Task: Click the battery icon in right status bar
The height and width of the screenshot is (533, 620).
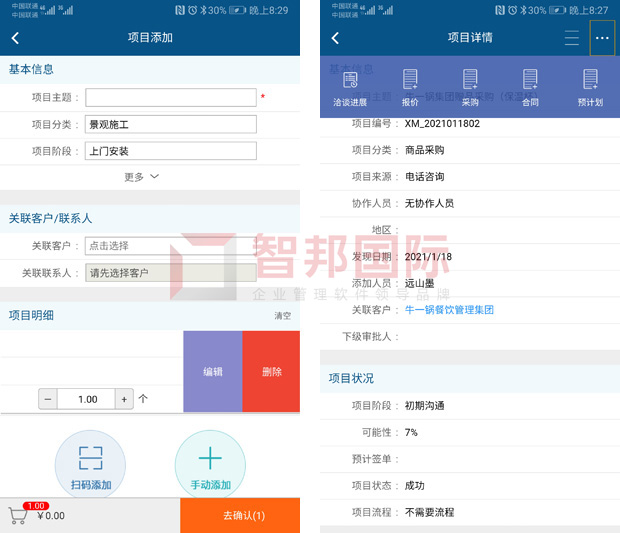Action: [557, 10]
